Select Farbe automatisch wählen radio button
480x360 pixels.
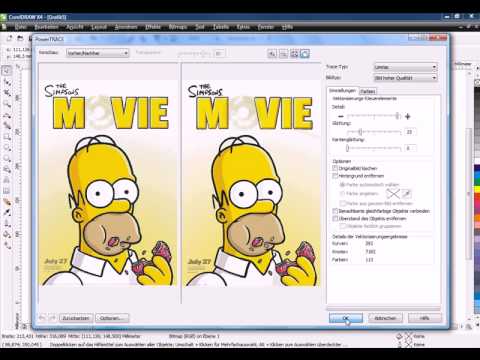tap(342, 184)
